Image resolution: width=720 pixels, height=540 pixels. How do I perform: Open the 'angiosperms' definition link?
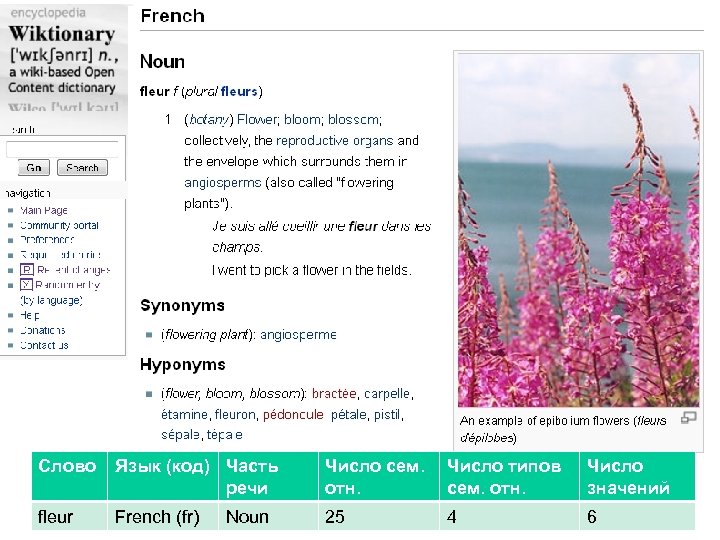point(223,183)
